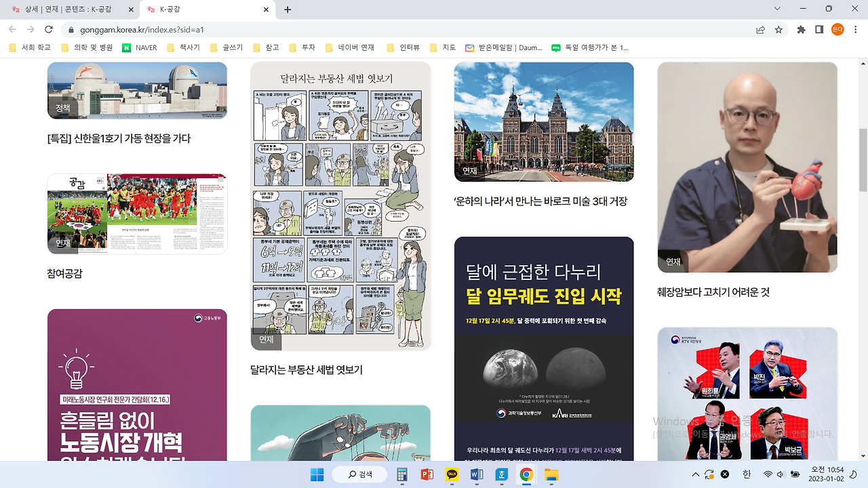Click the 온다 profile avatar

(x=838, y=30)
